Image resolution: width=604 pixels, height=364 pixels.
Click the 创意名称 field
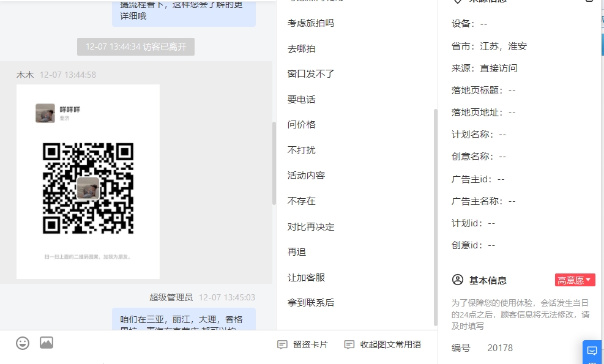pos(479,156)
